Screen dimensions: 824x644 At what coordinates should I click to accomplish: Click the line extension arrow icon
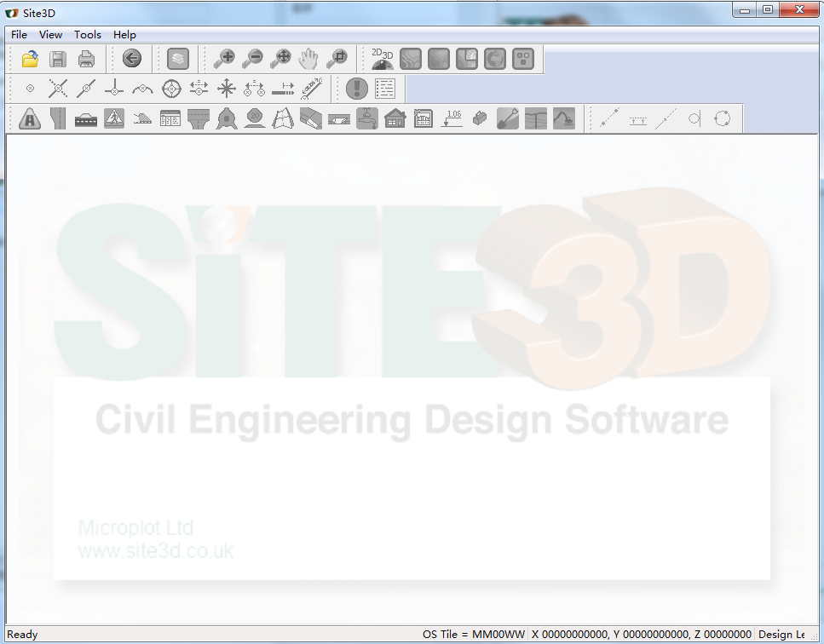(x=283, y=89)
